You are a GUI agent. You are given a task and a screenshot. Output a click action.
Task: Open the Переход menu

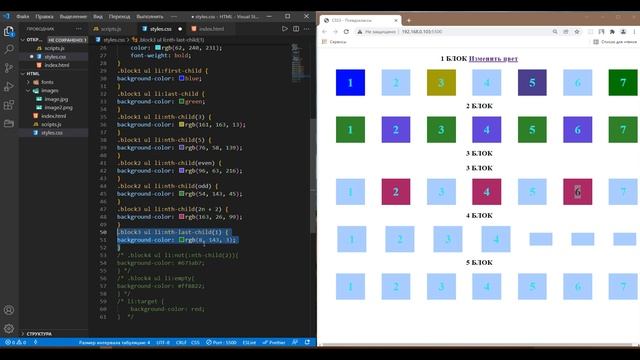[119, 17]
